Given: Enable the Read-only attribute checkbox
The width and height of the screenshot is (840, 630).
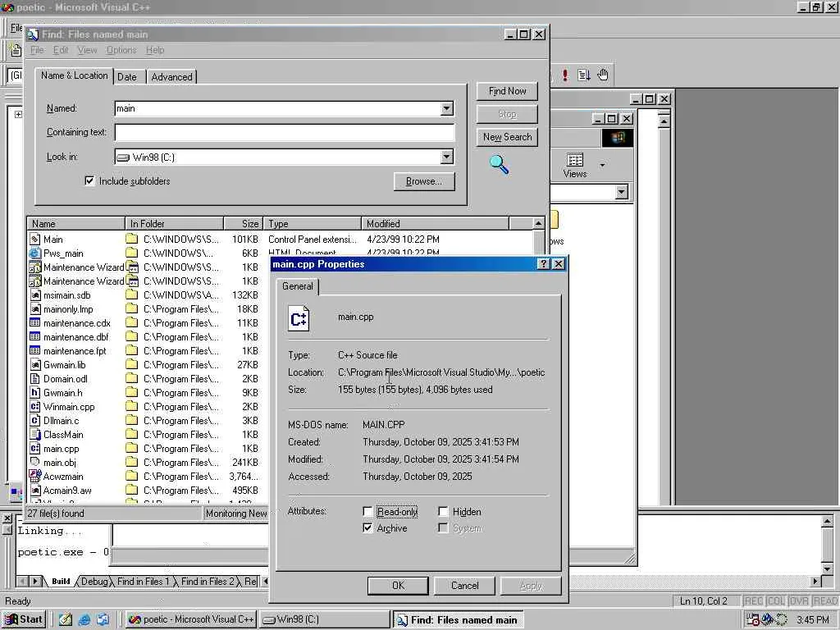Looking at the screenshot, I should tap(367, 512).
